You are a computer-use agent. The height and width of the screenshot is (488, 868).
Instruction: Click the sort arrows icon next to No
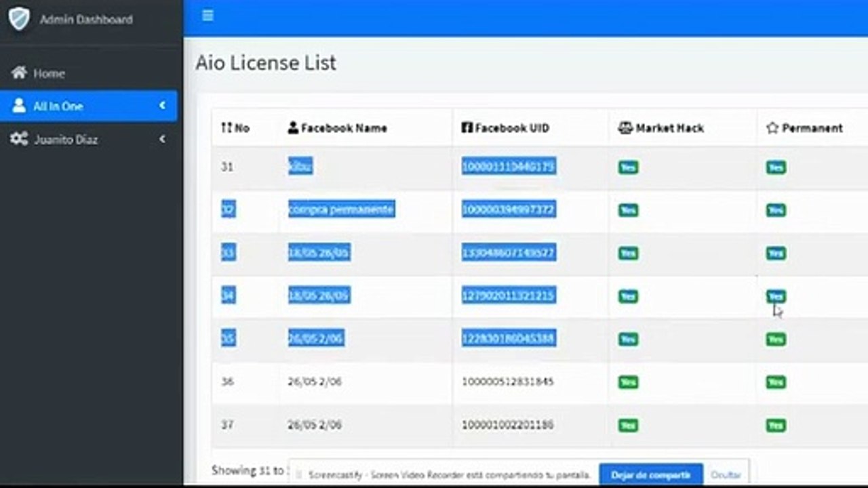[x=226, y=127]
